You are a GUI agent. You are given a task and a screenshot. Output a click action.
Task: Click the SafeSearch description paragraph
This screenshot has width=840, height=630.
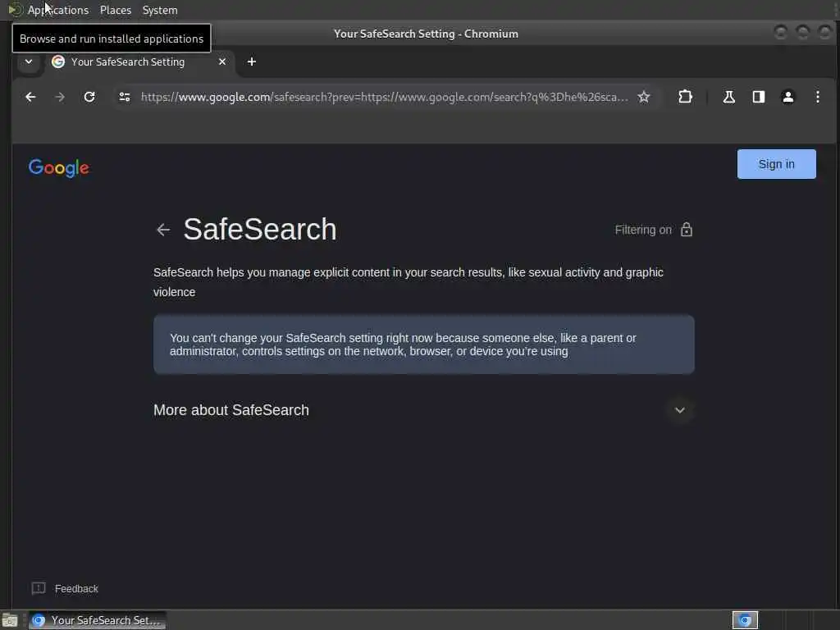tap(409, 282)
